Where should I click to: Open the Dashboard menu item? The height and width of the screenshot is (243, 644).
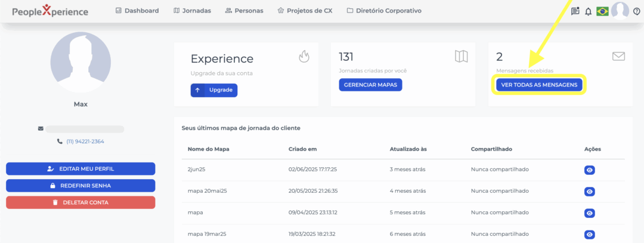pyautogui.click(x=137, y=11)
